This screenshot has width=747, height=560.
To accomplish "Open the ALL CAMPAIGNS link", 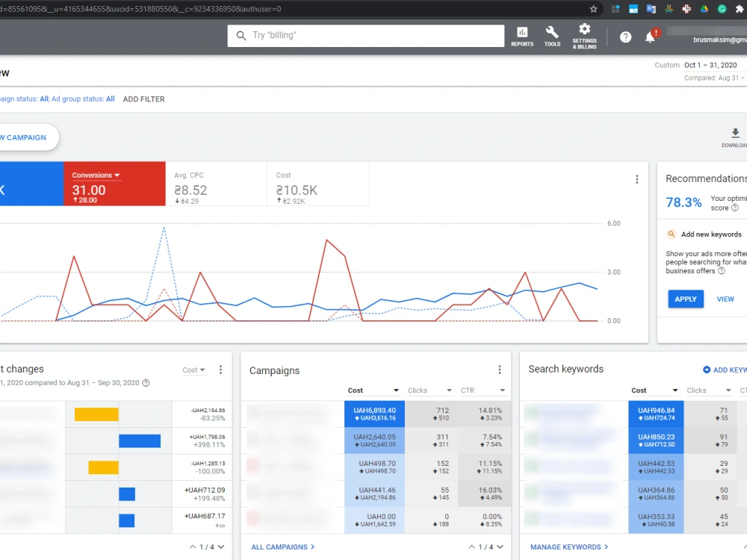I will 283,547.
